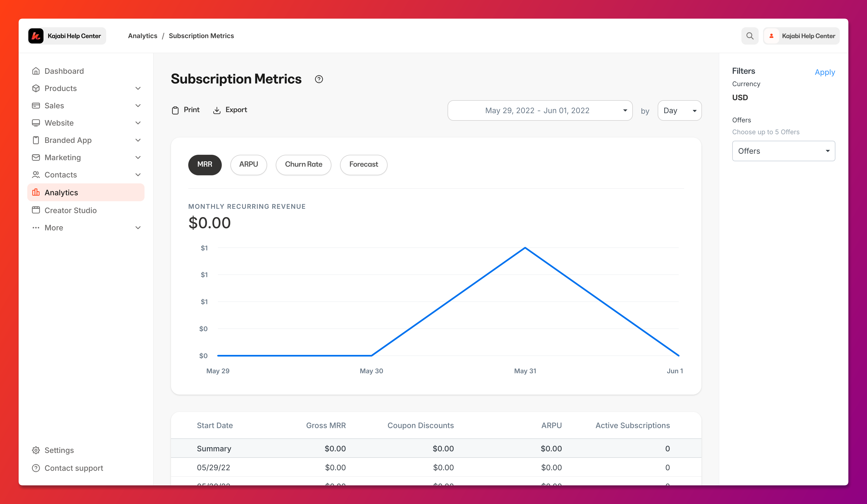Expand the Contacts menu chevron
Image resolution: width=867 pixels, height=504 pixels.
[x=138, y=175]
